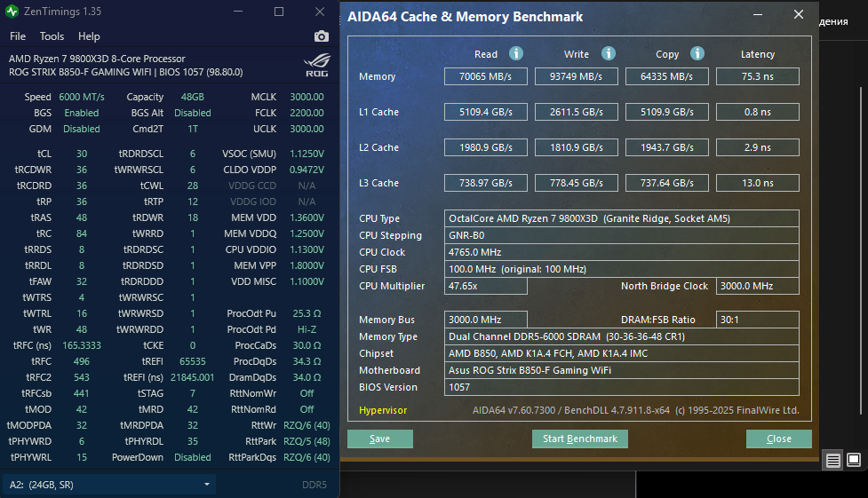Maximize the ZenTimings window
Image resolution: width=868 pixels, height=498 pixels.
tap(279, 12)
